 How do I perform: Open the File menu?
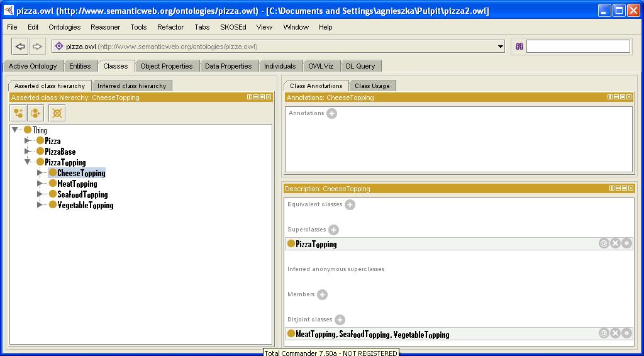13,27
